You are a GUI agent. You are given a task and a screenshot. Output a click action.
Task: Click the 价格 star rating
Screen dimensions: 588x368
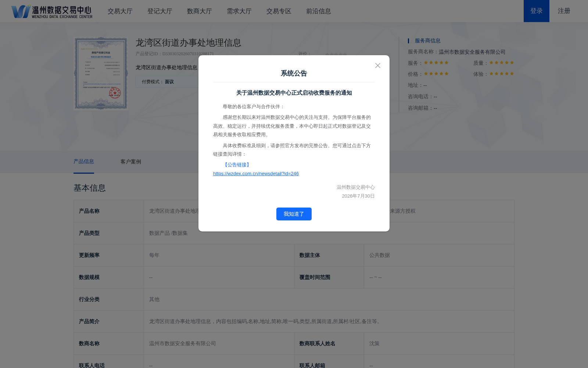(x=436, y=74)
